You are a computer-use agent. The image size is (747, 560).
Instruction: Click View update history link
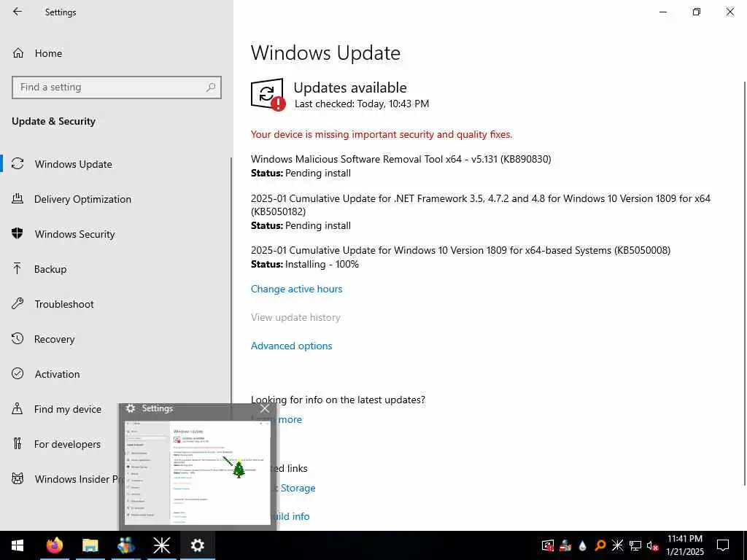[295, 317]
